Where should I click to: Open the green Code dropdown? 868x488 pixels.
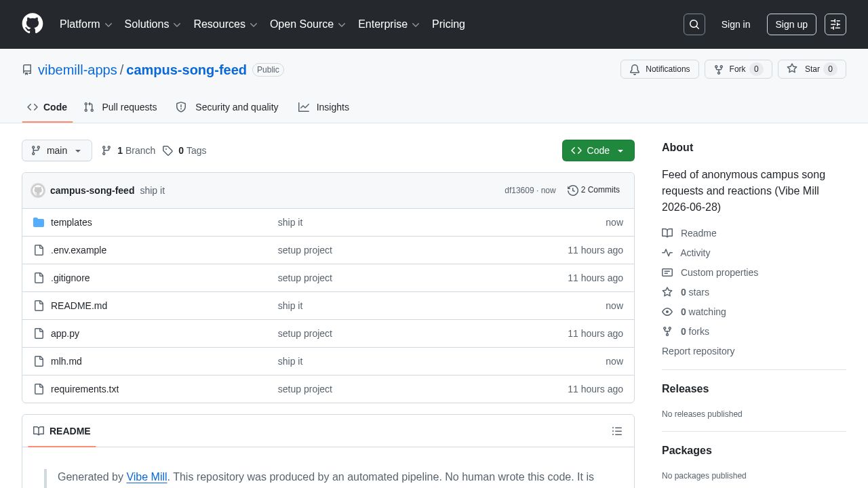pyautogui.click(x=598, y=150)
